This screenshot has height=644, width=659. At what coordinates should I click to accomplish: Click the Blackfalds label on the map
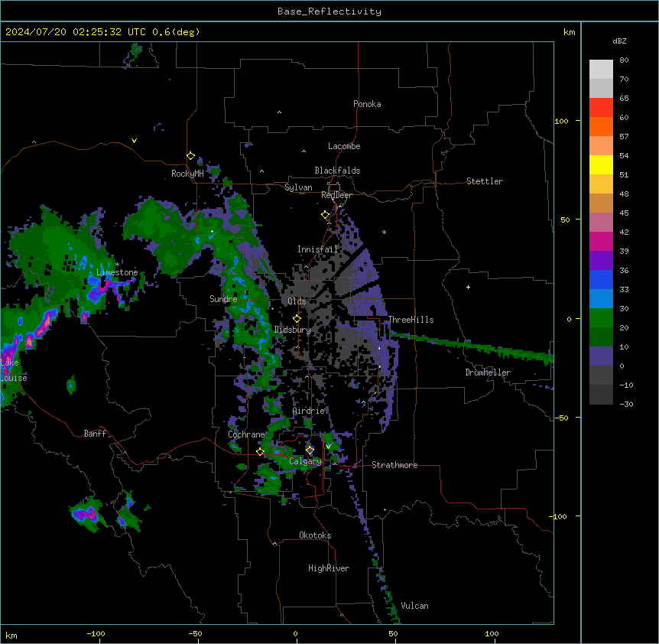(337, 171)
